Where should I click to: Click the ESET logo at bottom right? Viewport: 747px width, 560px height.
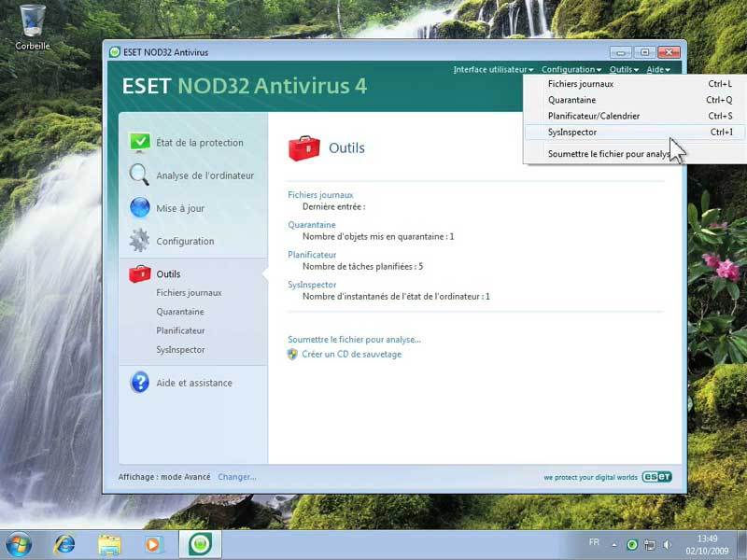click(657, 477)
